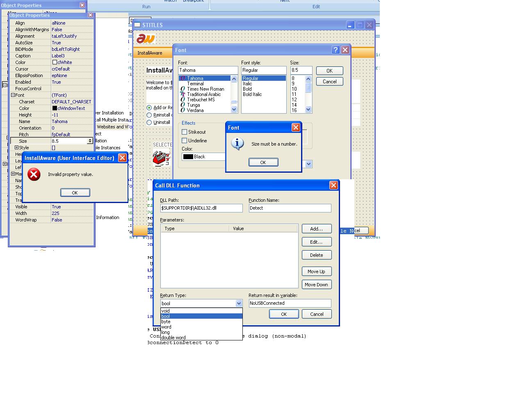Click the Size property spinner arrows
525x420 pixels.
[90, 141]
